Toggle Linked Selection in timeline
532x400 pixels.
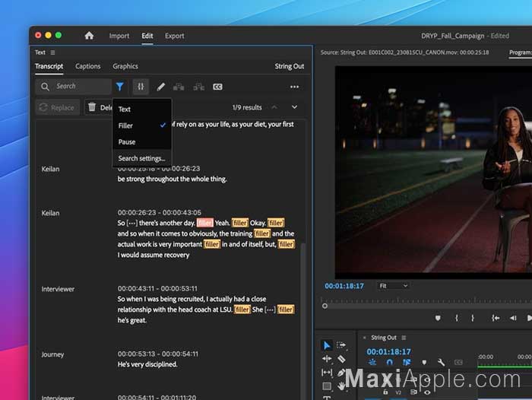pyautogui.click(x=407, y=363)
